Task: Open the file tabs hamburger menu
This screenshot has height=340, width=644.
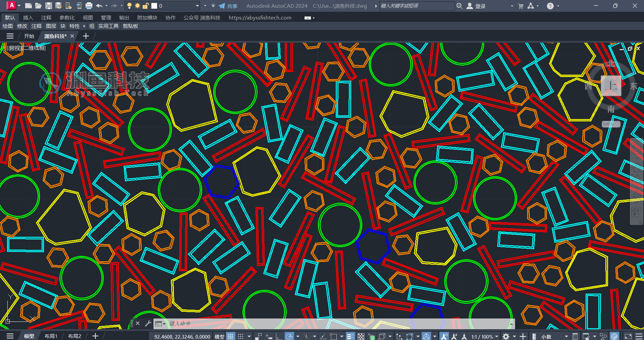Action: click(10, 36)
